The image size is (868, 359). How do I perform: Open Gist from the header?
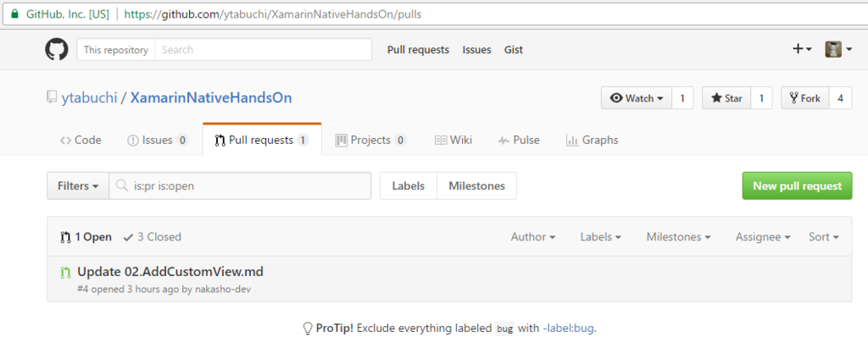514,50
